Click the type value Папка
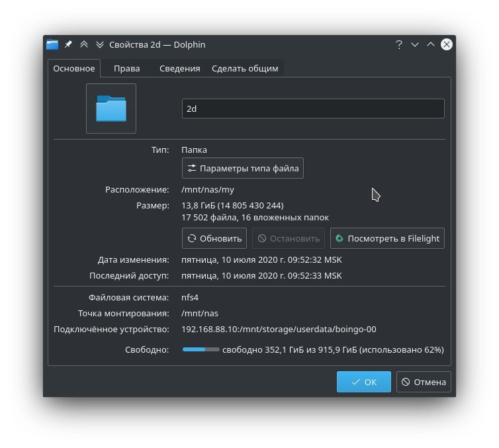The height and width of the screenshot is (448, 499). point(194,150)
